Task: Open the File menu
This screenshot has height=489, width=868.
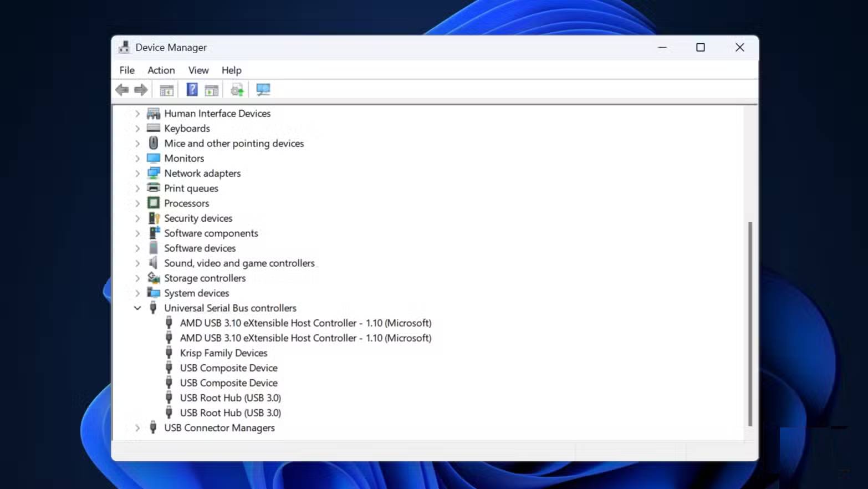Action: (127, 70)
